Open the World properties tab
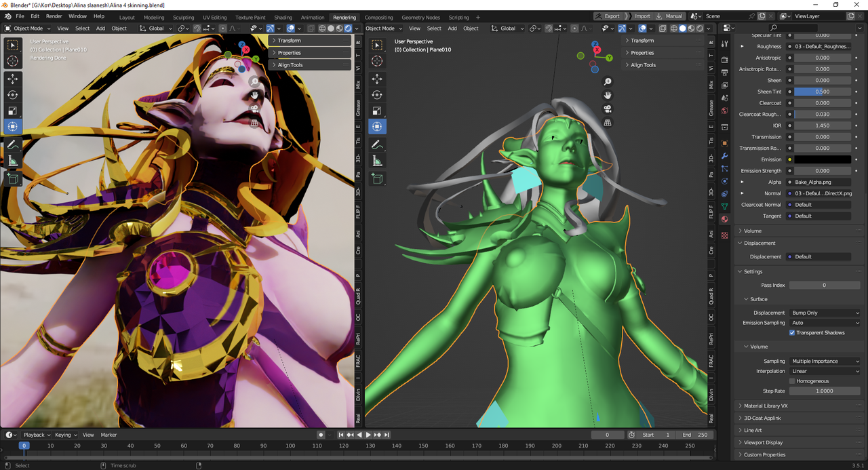Viewport: 868px width, 470px height. pos(725,111)
